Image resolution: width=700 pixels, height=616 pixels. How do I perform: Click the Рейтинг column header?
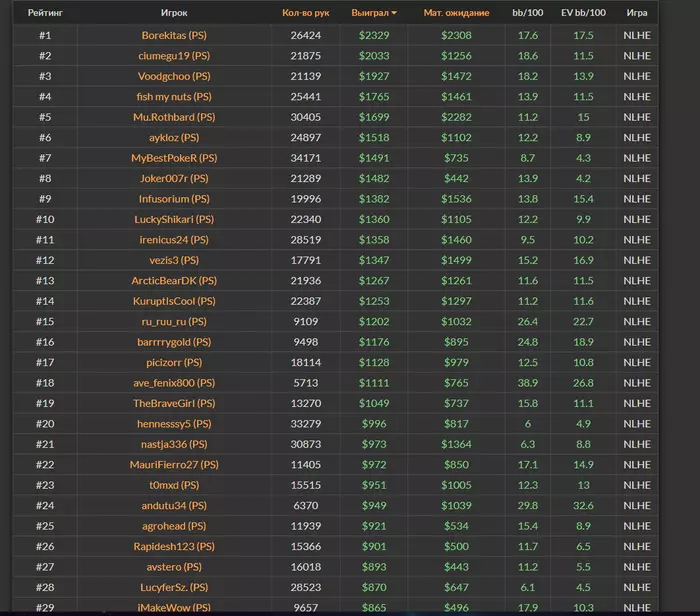(x=45, y=13)
